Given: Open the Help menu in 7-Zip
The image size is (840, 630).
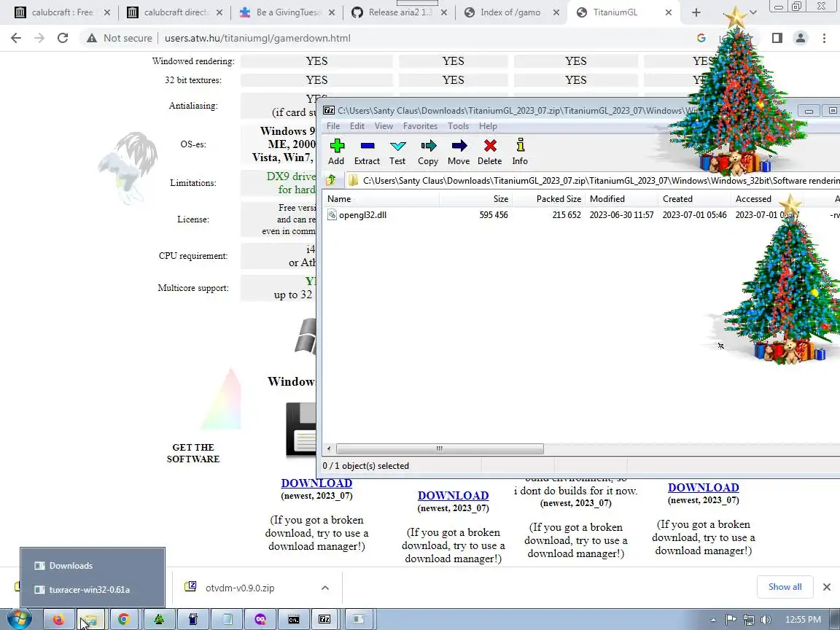Looking at the screenshot, I should [x=488, y=126].
